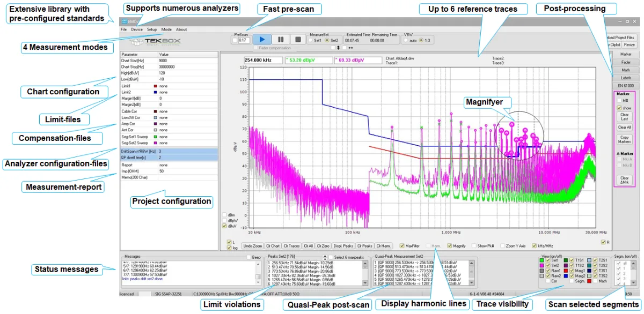The height and width of the screenshot is (314, 644).
Task: Open the Device menu
Action: [137, 29]
